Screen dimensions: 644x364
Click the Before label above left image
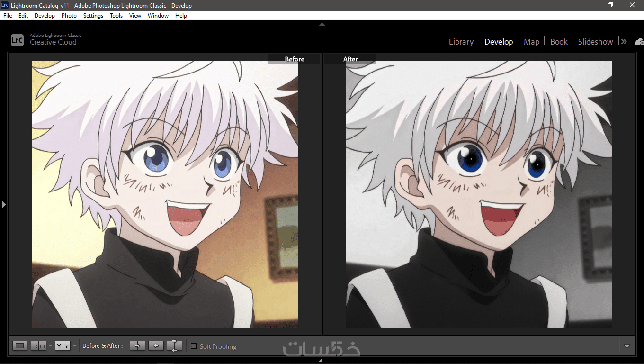pos(295,59)
